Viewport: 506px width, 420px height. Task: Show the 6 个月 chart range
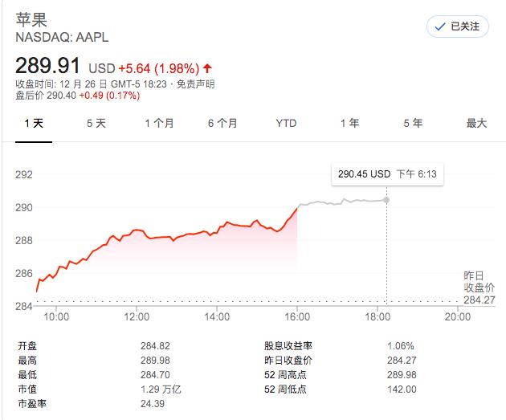click(222, 123)
